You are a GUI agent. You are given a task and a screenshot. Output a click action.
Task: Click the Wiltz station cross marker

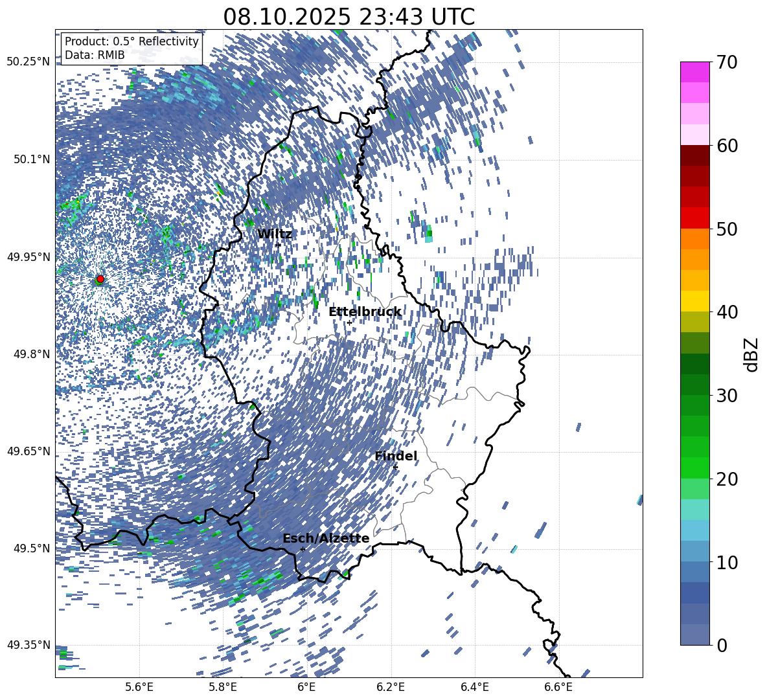279,245
